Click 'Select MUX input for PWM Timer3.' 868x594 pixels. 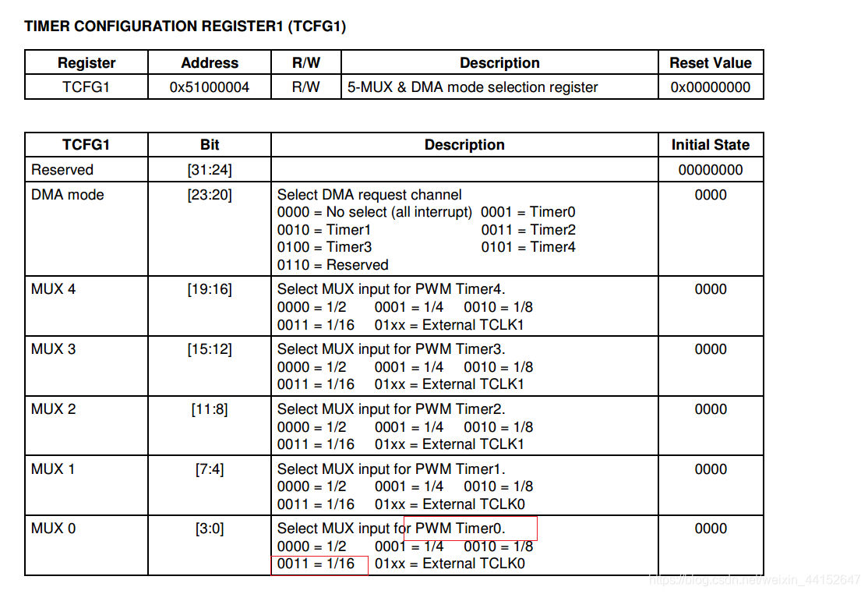click(391, 348)
